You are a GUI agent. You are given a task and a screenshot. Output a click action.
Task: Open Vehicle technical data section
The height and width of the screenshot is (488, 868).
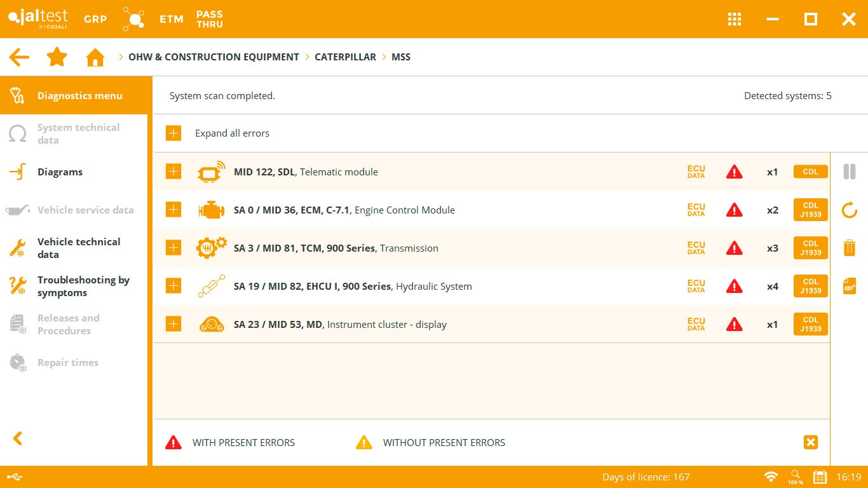(79, 248)
